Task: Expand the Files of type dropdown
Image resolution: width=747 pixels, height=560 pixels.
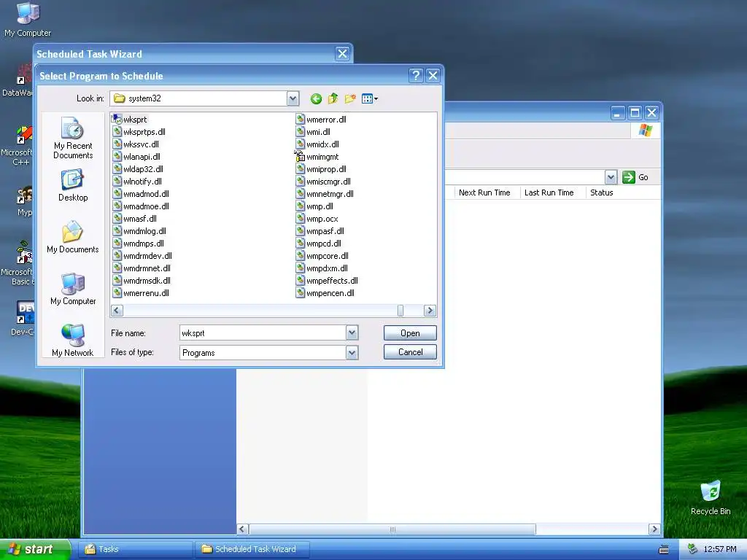Action: tap(352, 353)
